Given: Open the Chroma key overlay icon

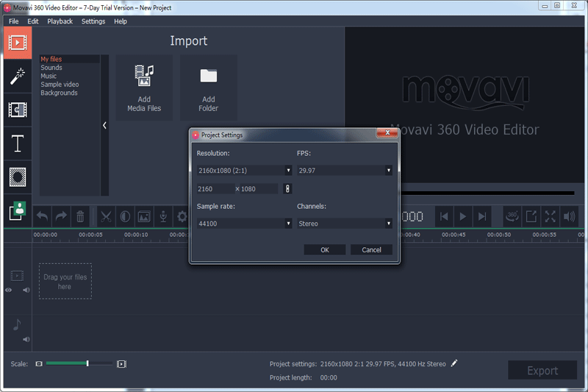Looking at the screenshot, I should (18, 211).
